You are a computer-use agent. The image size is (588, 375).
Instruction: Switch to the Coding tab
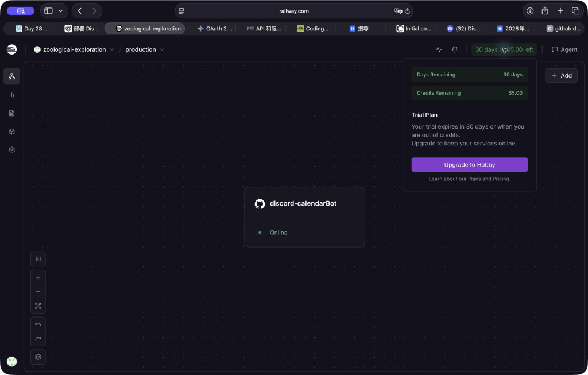pos(312,29)
